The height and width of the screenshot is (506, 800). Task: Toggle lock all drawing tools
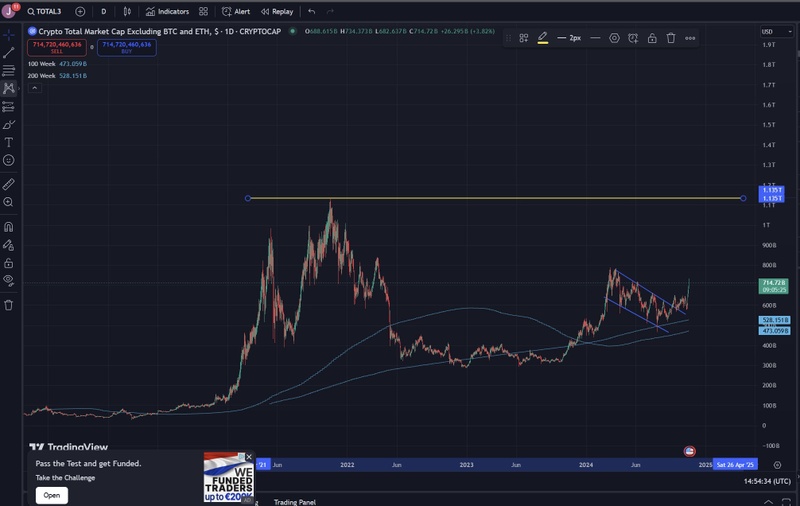click(9, 263)
